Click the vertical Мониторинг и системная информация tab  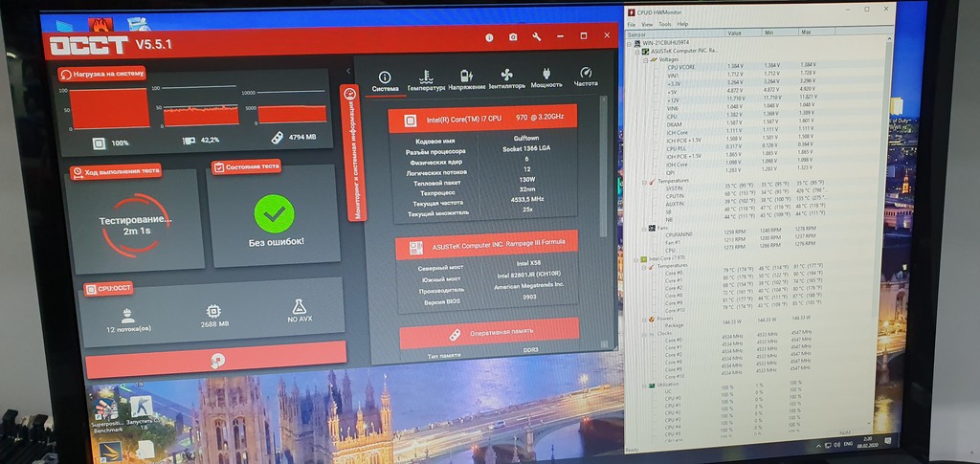[354, 152]
